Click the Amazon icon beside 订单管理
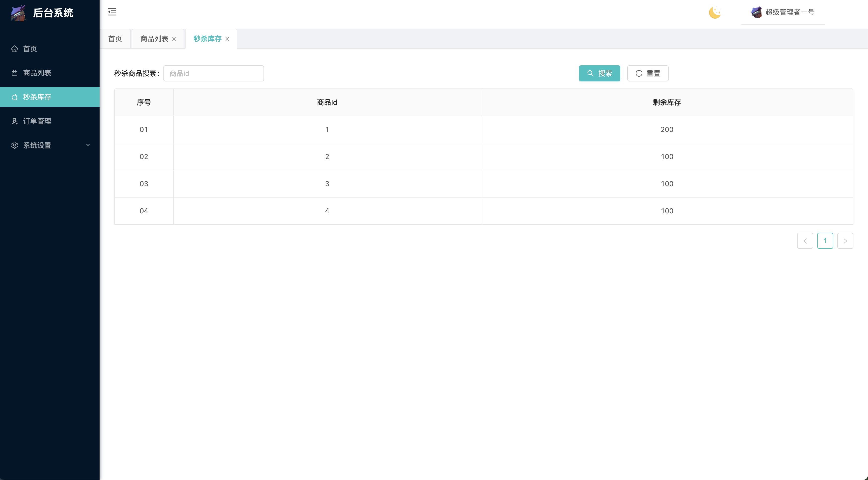This screenshot has height=480, width=868. [x=15, y=121]
